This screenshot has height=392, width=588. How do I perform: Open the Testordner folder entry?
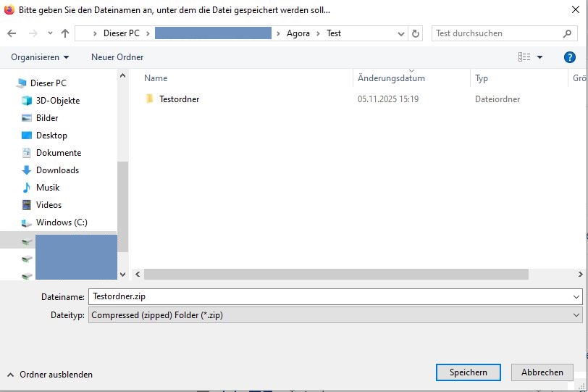179,99
